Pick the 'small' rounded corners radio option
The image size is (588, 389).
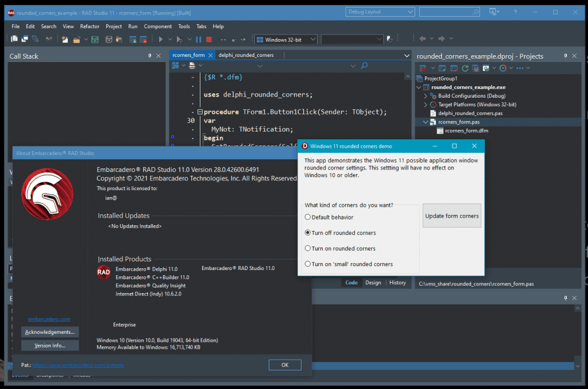coord(308,264)
